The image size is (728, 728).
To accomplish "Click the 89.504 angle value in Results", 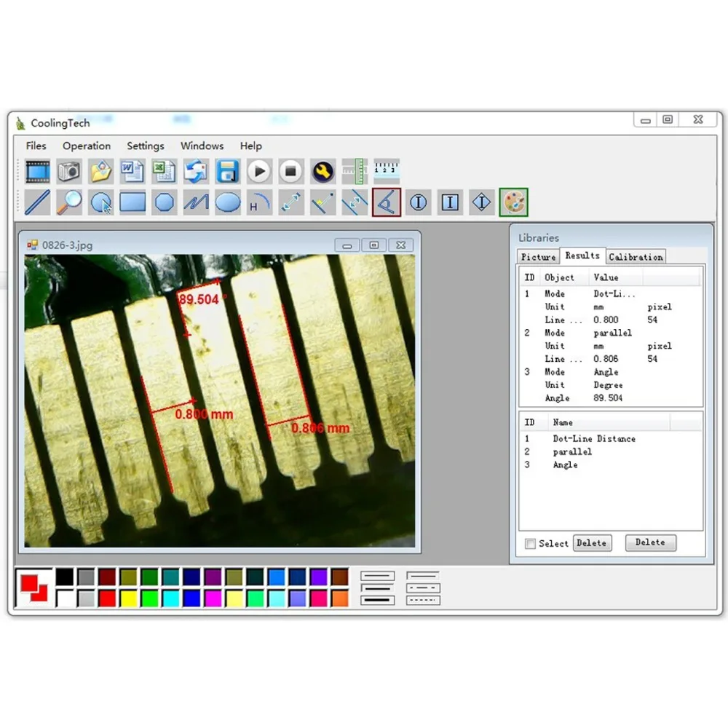I will 608,398.
